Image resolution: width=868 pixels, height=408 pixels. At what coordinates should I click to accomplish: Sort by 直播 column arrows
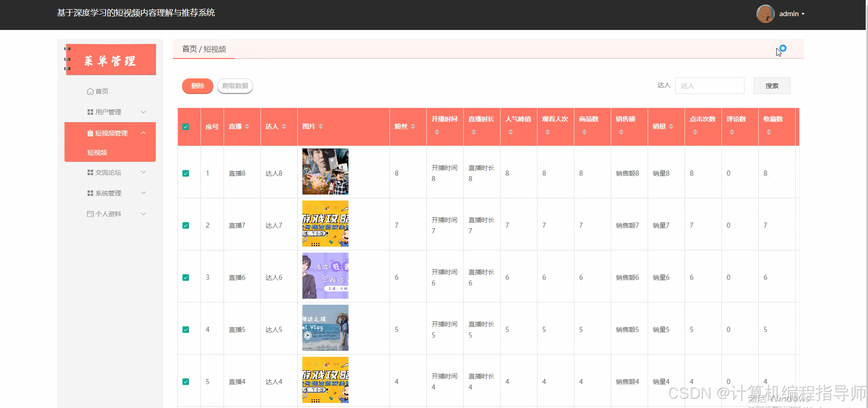click(247, 126)
